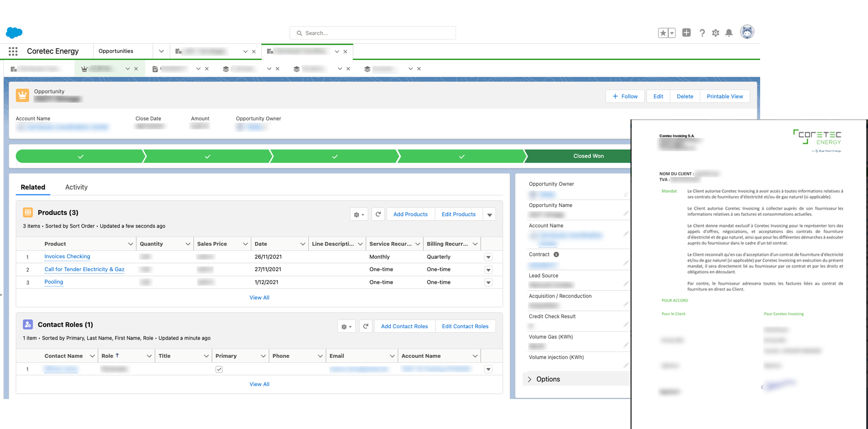Refresh the Products related list
The image size is (868, 429).
378,214
